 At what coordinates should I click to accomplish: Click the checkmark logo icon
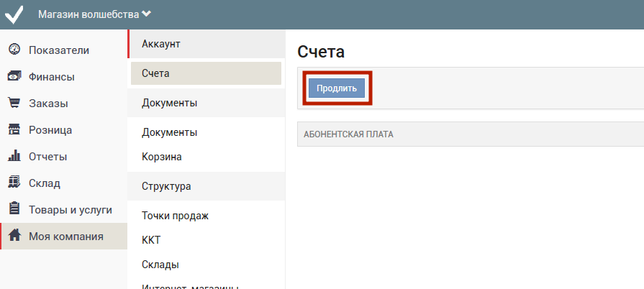pos(14,14)
